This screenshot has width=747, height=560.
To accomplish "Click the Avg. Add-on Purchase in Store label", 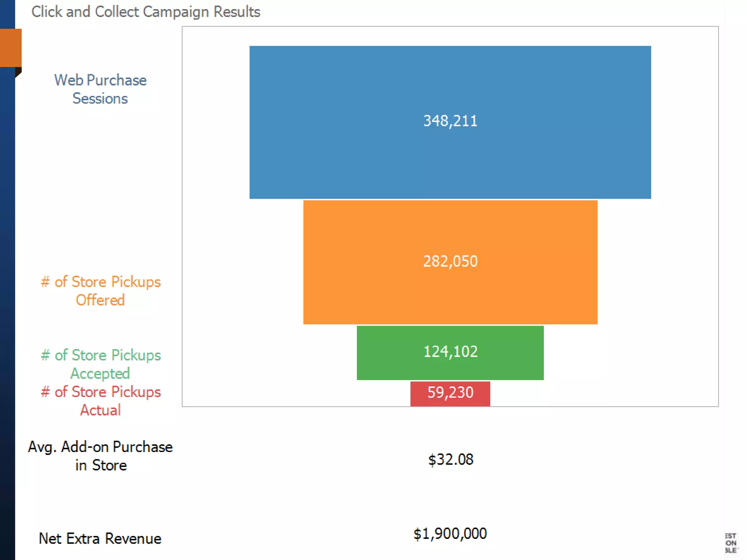I will [100, 456].
